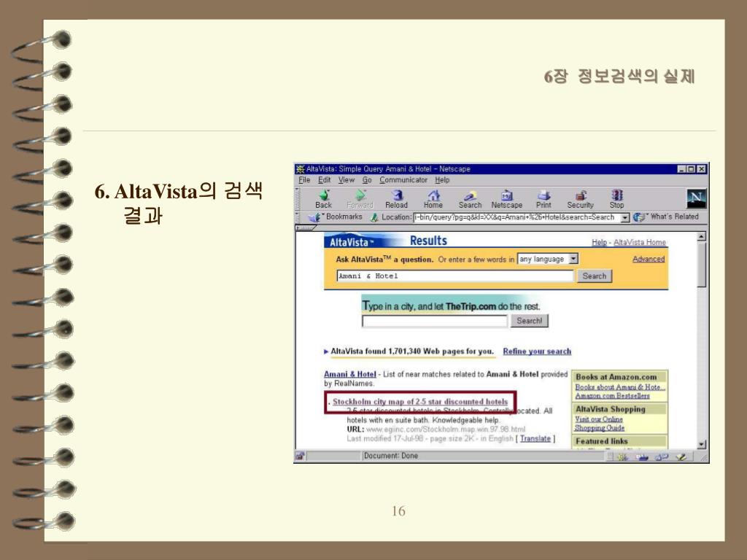Expand the Location URL dropdown arrow

(625, 217)
